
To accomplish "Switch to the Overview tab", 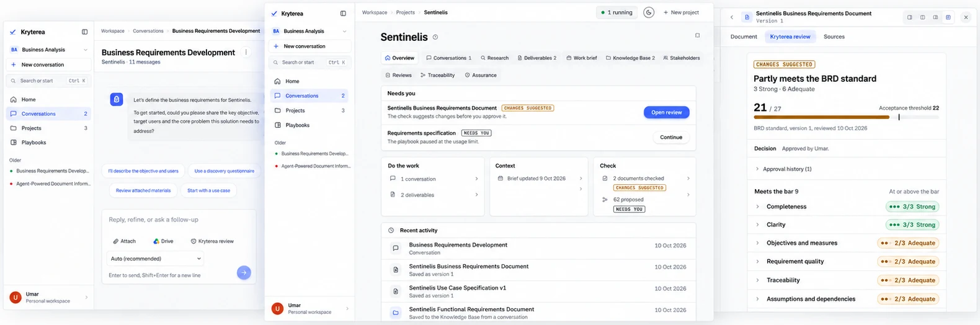I will 399,58.
